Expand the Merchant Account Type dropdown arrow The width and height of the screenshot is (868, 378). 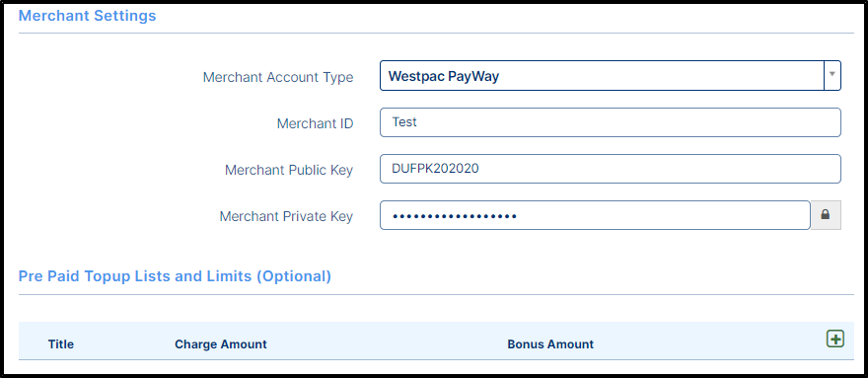tap(832, 75)
